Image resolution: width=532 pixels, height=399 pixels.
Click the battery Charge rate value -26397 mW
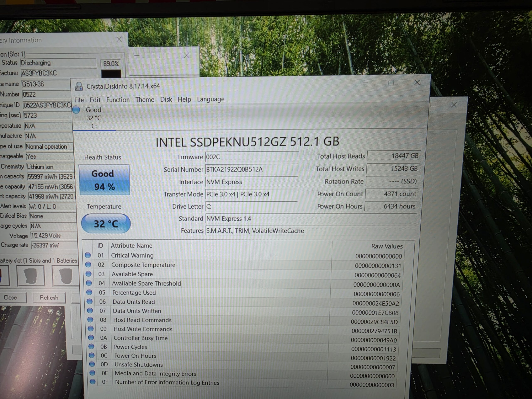pos(54,245)
